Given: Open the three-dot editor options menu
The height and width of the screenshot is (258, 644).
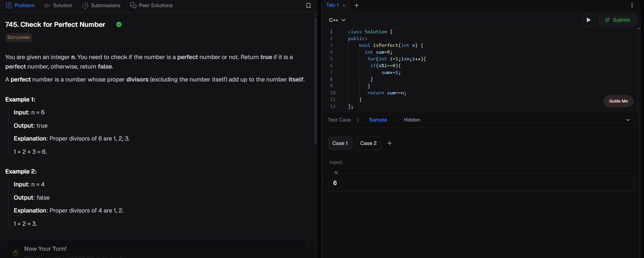Looking at the screenshot, I should (632, 5).
